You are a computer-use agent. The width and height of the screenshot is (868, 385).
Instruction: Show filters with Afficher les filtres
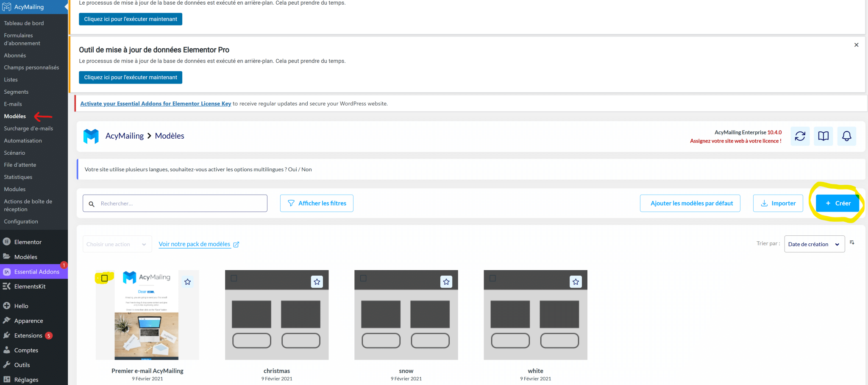[317, 203]
